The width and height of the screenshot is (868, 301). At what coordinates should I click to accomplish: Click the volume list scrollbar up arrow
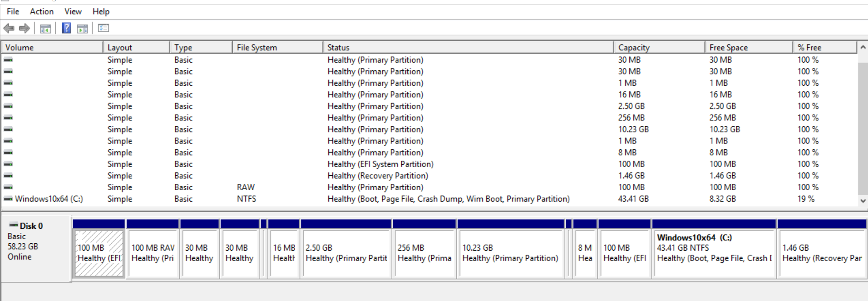pos(863,47)
